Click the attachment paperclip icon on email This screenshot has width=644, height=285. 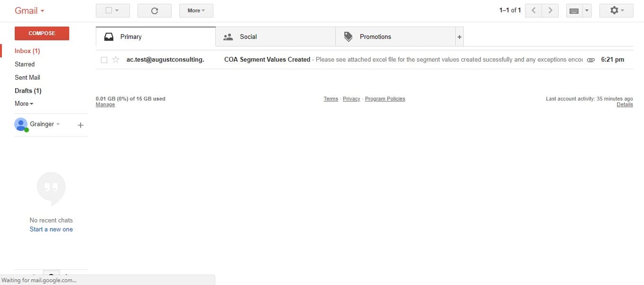point(590,60)
